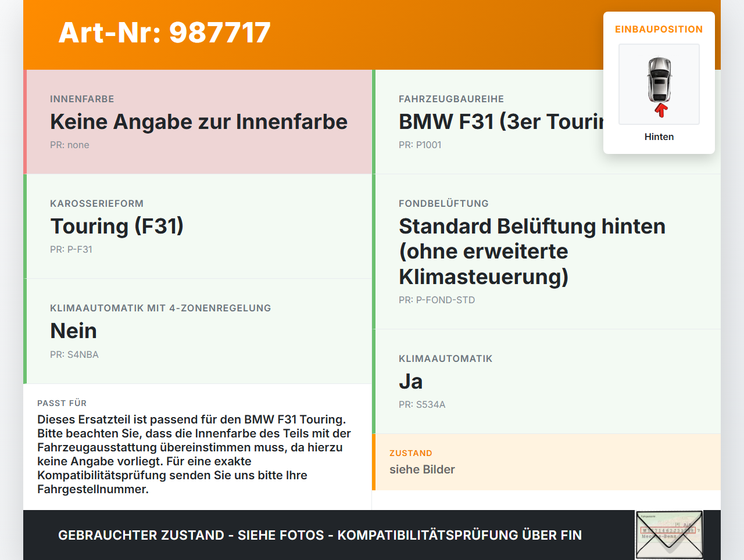Screen dimensions: 744x560
Task: Click the green edge bar of the Touring card
Action: click(x=24, y=226)
